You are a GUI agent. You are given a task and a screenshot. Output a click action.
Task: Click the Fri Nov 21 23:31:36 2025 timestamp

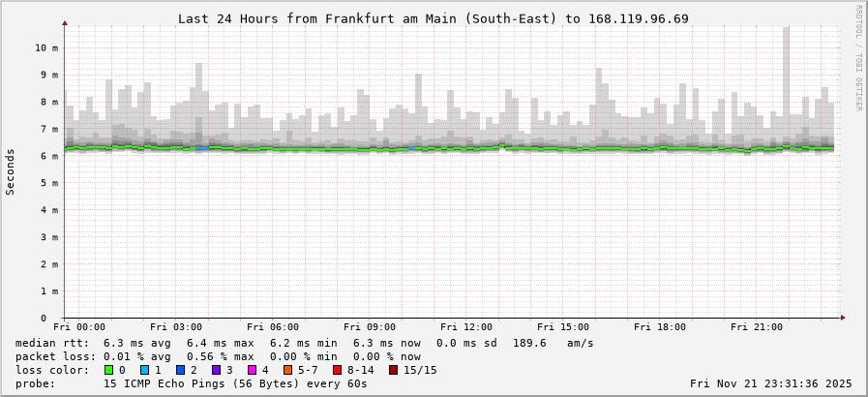tap(770, 383)
